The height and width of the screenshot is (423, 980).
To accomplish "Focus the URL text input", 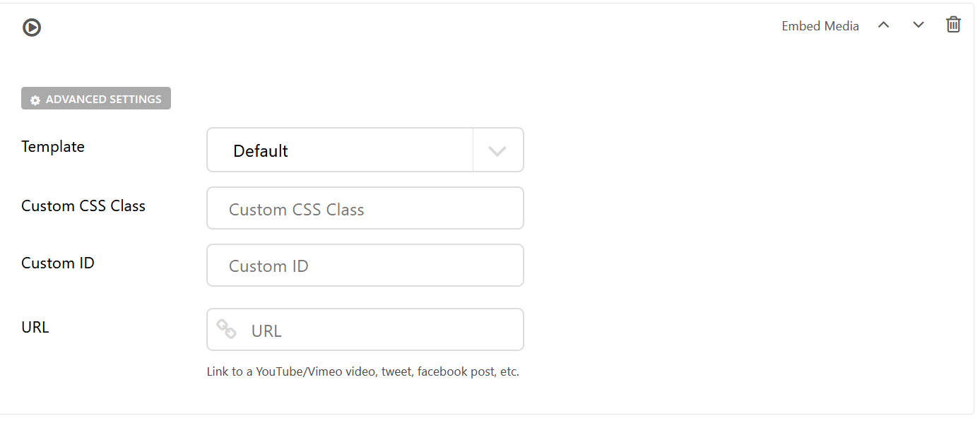I will [382, 330].
